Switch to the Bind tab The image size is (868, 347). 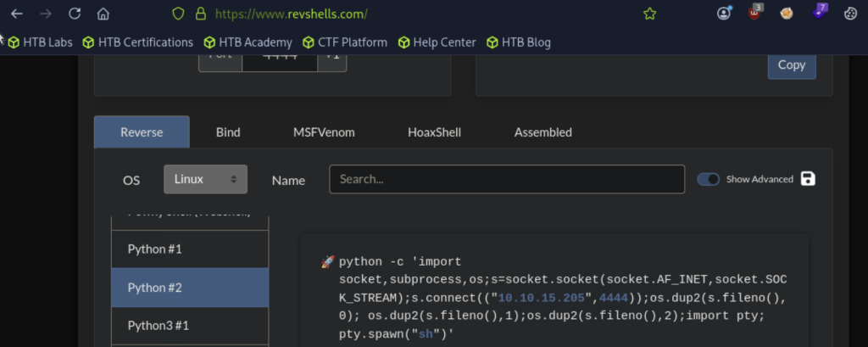[x=228, y=132]
